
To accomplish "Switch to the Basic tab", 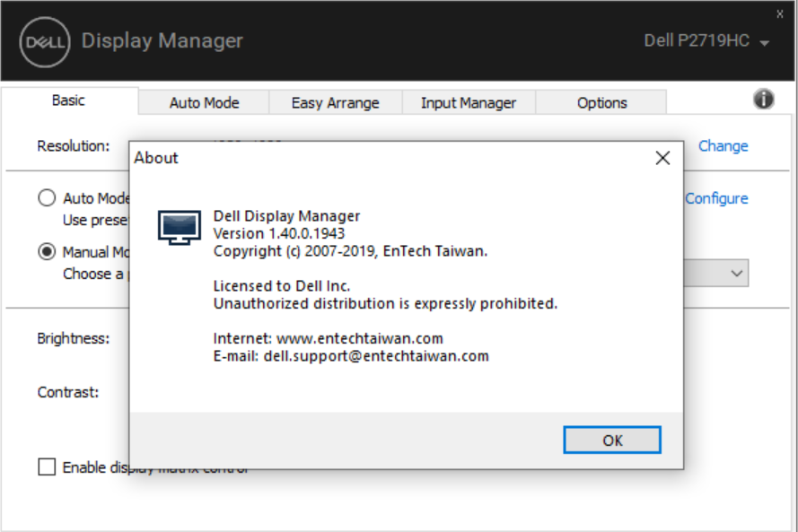I will 69,100.
